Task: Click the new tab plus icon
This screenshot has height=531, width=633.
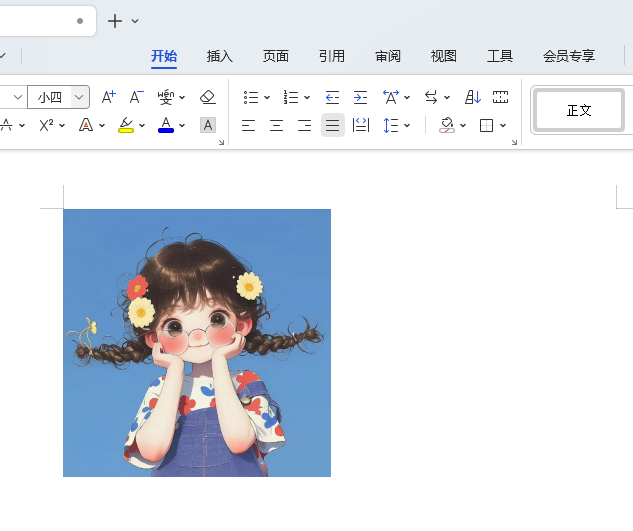Action: point(115,21)
